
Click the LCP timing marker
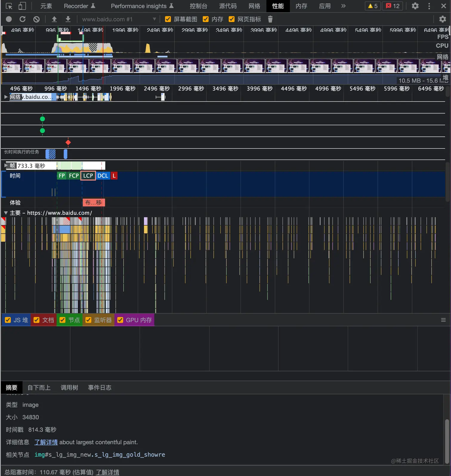click(x=88, y=176)
